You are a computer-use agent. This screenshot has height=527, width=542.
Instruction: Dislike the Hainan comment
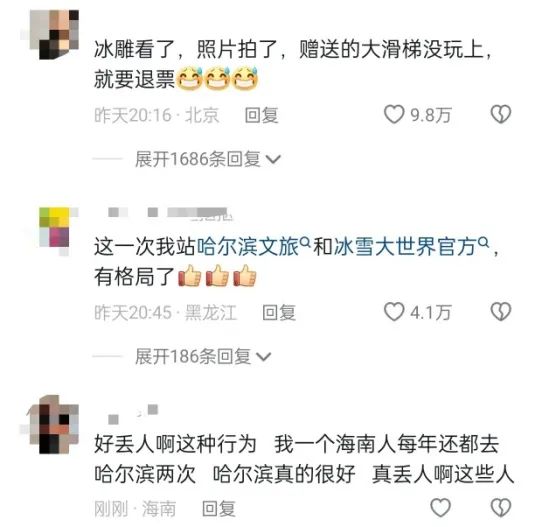click(501, 508)
